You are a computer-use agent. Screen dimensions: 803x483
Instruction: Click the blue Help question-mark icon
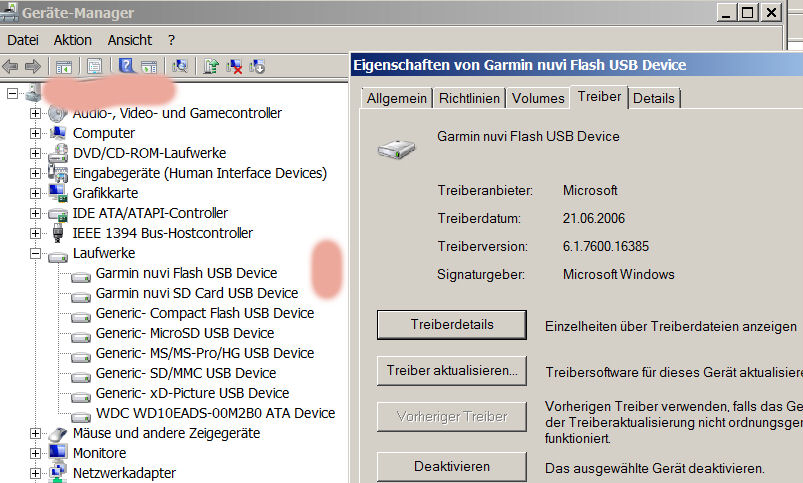(126, 66)
